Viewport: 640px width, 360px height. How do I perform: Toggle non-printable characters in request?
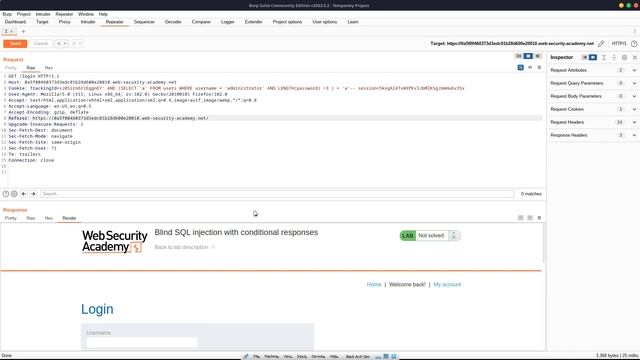point(530,67)
